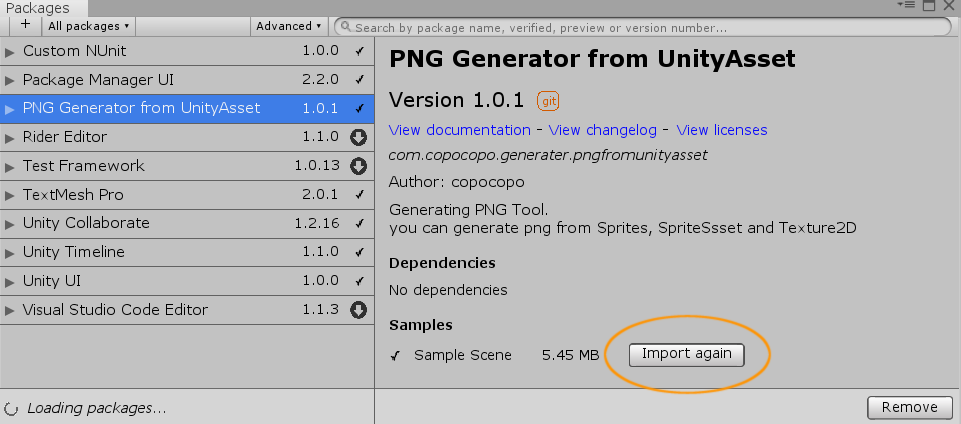Open the panel options menu icon
Viewport: 961px width, 424px height.
coord(908,6)
